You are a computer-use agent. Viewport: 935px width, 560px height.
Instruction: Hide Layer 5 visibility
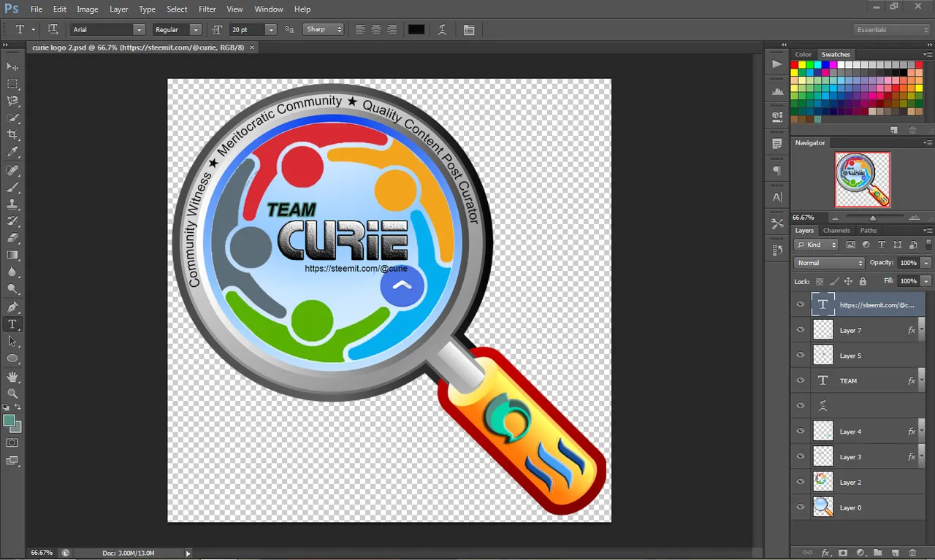[801, 356]
